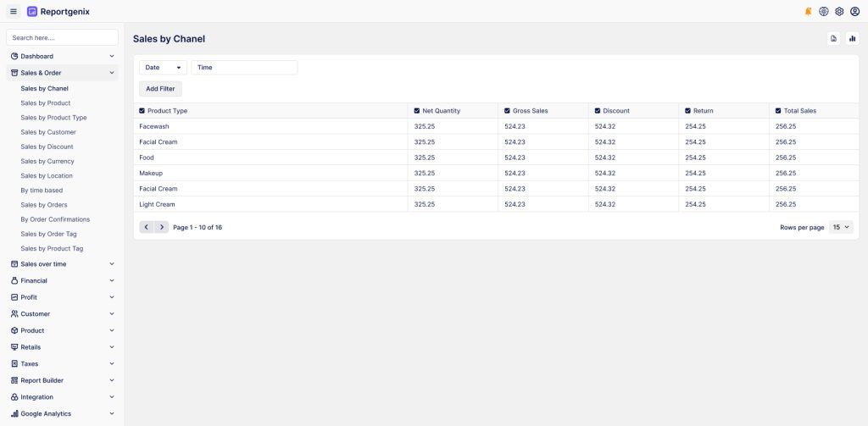Click the Report Builder icon
This screenshot has width=868, height=426.
[14, 380]
